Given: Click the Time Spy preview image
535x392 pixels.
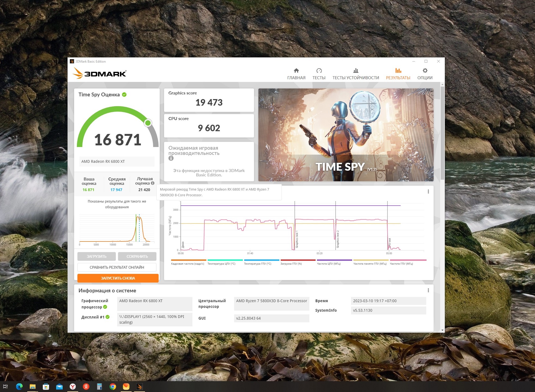Looking at the screenshot, I should [346, 135].
